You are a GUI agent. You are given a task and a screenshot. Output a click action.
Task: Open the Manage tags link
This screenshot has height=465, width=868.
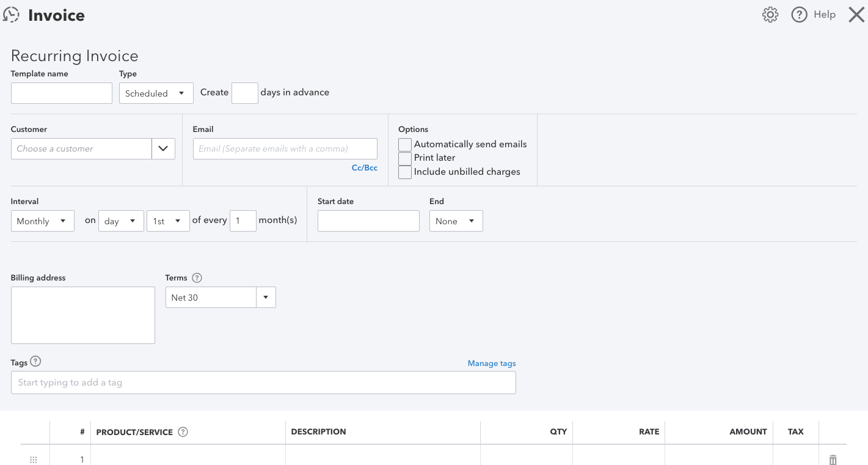[492, 363]
